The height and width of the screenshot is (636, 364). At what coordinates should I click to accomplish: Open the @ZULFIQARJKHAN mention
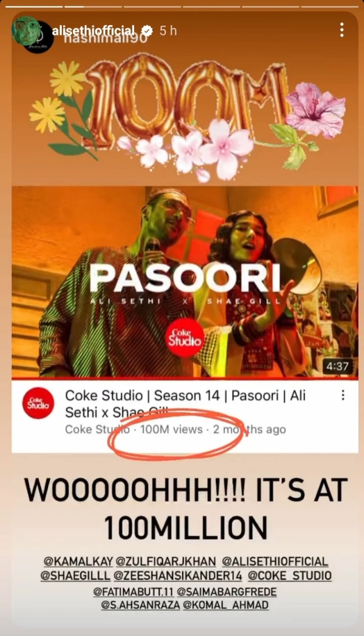(166, 562)
